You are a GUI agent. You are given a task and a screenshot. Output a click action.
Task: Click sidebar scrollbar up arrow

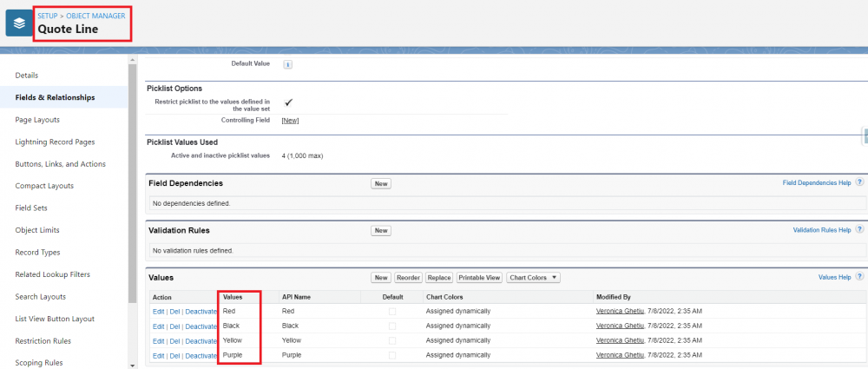[132, 60]
